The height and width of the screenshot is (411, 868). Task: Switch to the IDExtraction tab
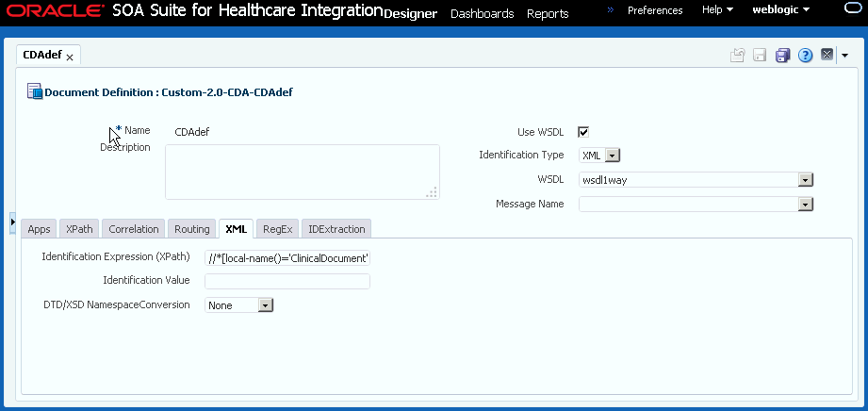click(x=336, y=229)
